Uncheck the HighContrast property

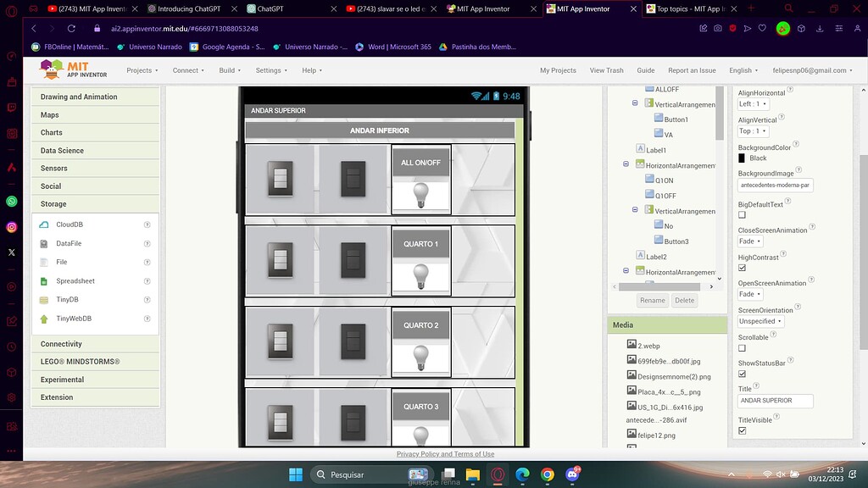[741, 268]
